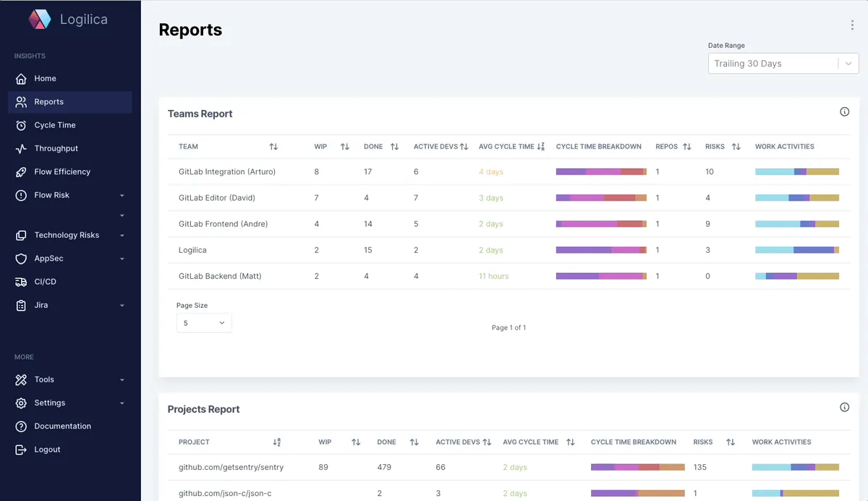This screenshot has height=501, width=868.
Task: Sort teams by Avg Cycle Time
Action: [540, 147]
